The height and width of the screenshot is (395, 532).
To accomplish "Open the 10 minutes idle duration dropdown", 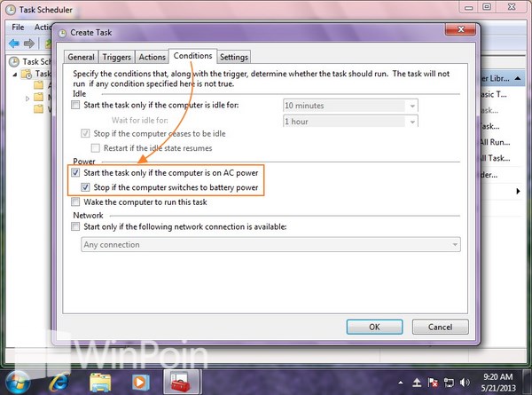I will [350, 106].
